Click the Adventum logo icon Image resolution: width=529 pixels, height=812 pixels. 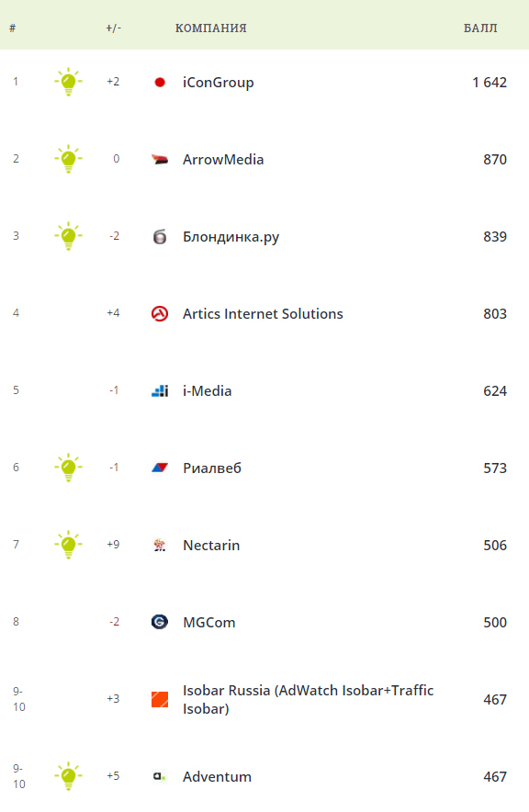[x=160, y=776]
